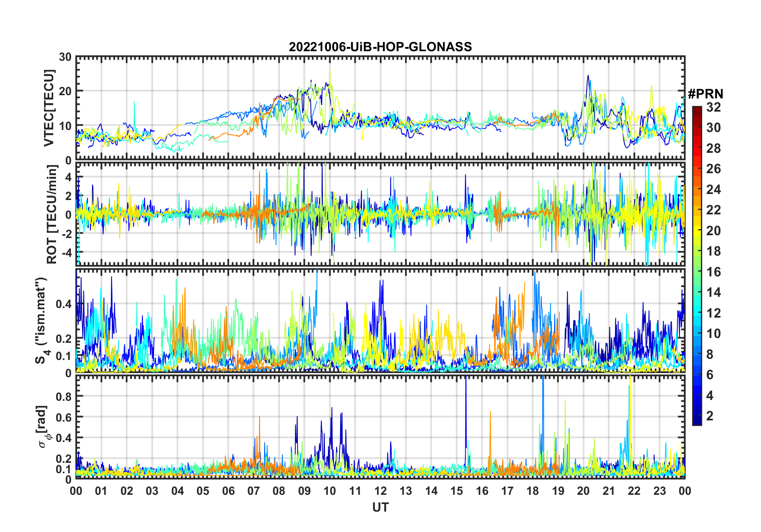
Task: Click the "07" hour tick on UT axis
Action: click(254, 491)
